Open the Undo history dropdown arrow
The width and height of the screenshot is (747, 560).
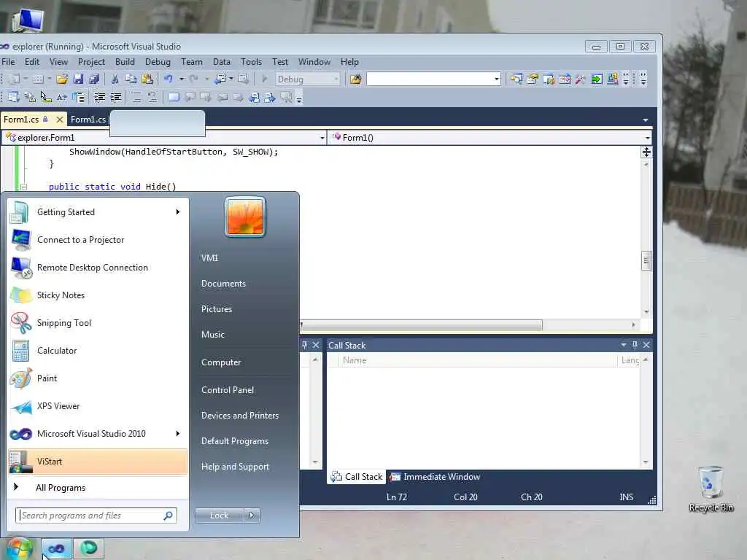tap(181, 79)
